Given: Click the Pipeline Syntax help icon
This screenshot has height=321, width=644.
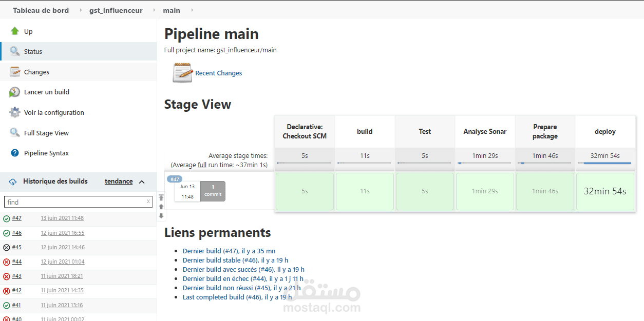Looking at the screenshot, I should pos(15,153).
